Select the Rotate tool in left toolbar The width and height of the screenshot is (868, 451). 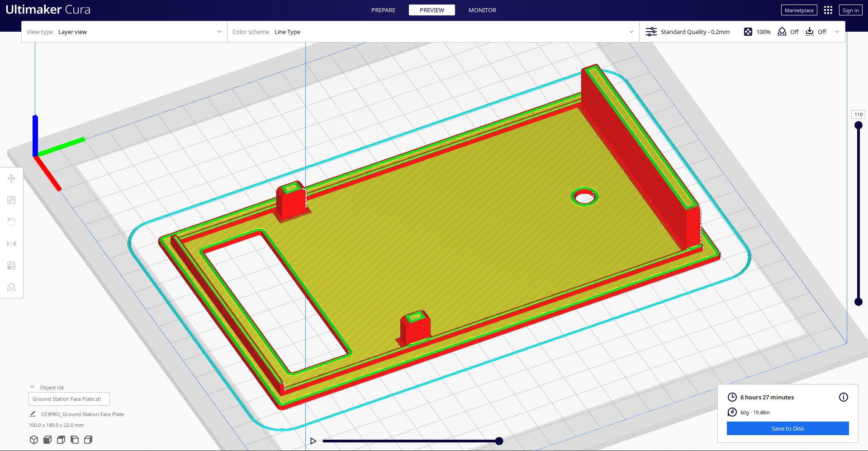click(11, 222)
